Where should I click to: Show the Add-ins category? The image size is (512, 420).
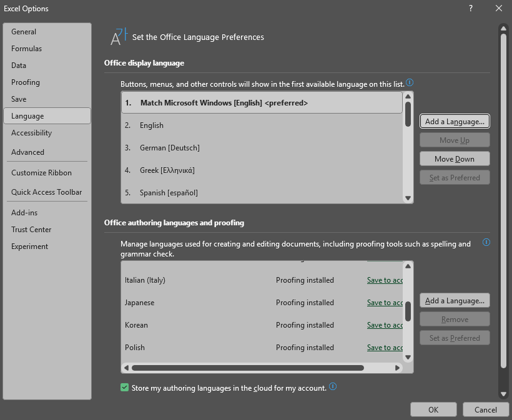click(47, 212)
